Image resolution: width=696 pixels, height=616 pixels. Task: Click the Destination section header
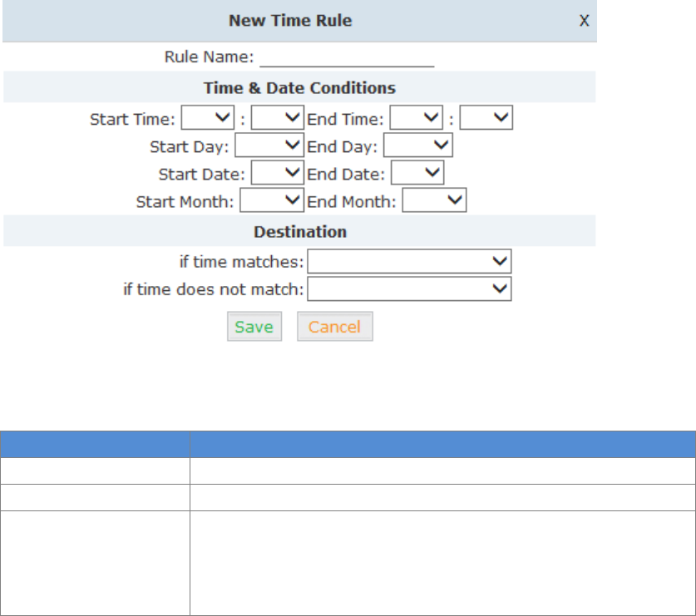pos(300,232)
